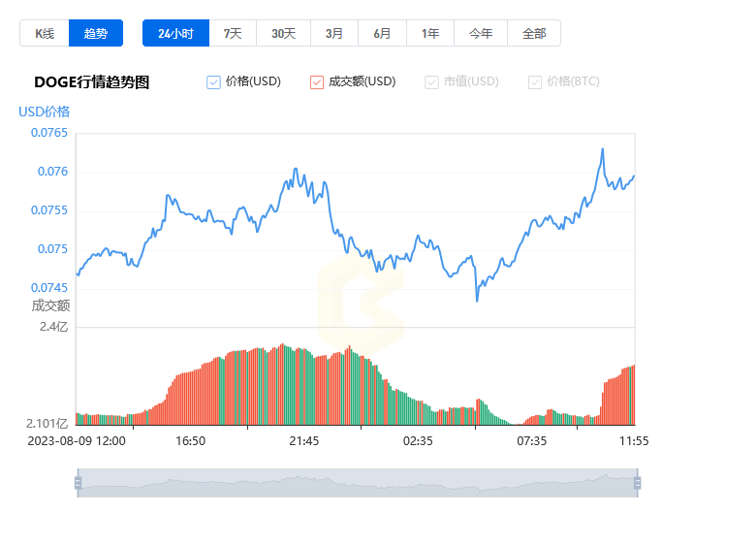Click the 0.0765 price axis label
This screenshot has height=546, width=756.
(49, 133)
